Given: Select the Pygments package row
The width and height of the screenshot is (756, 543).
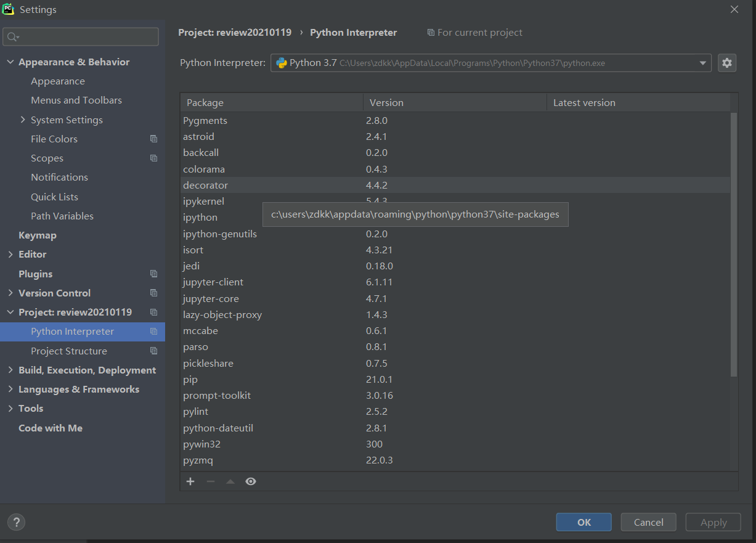Looking at the screenshot, I should click(455, 121).
